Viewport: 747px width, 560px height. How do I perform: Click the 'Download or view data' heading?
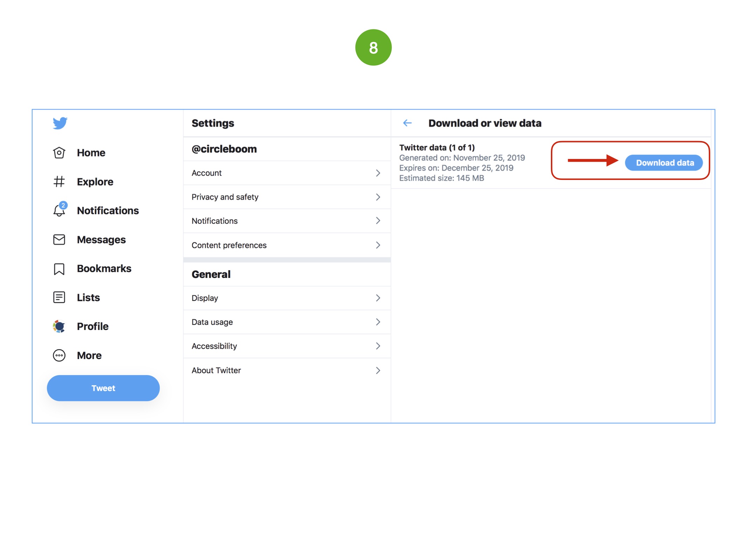[485, 123]
